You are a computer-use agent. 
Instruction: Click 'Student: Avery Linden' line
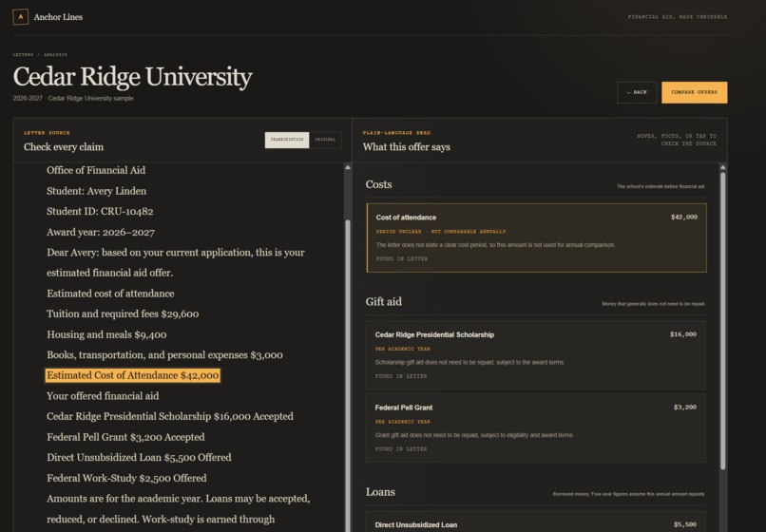(96, 191)
